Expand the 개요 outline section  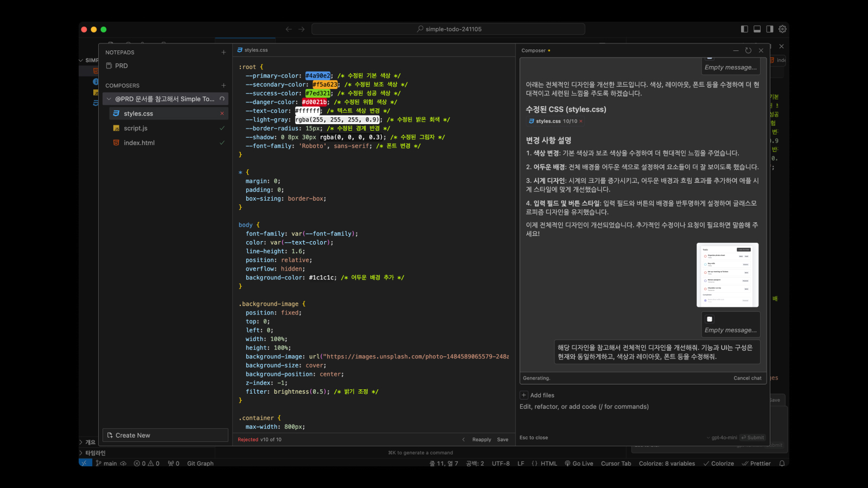coord(88,442)
